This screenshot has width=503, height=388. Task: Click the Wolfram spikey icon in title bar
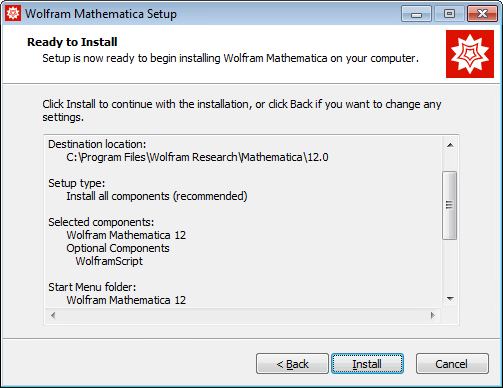click(x=13, y=13)
